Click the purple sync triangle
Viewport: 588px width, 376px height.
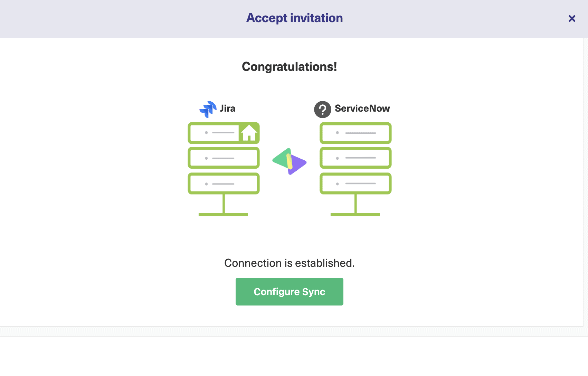point(298,166)
